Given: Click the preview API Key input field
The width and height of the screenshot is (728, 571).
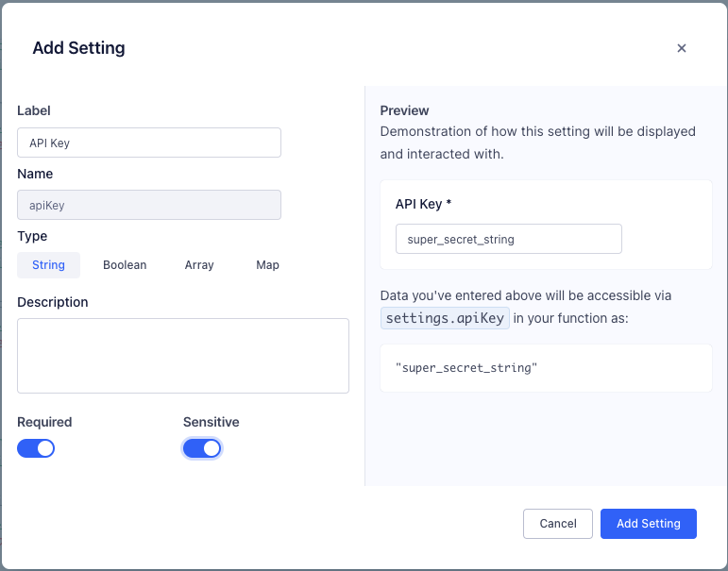Looking at the screenshot, I should [x=508, y=239].
